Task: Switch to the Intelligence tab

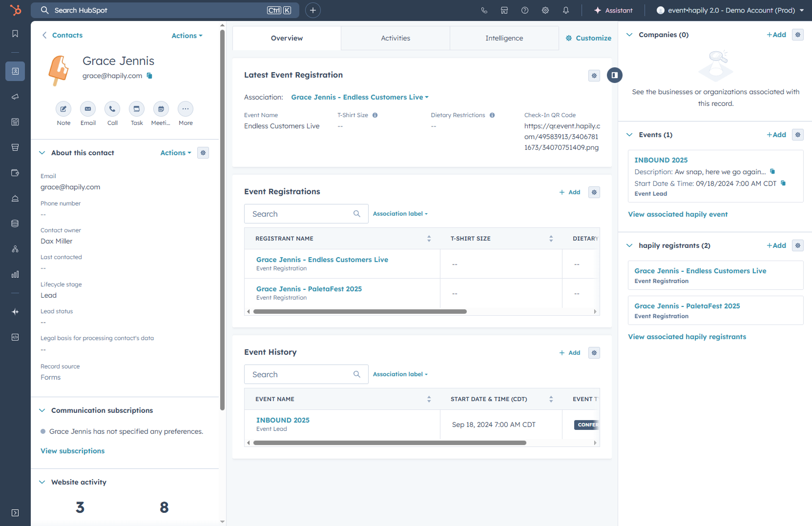Action: [504, 38]
